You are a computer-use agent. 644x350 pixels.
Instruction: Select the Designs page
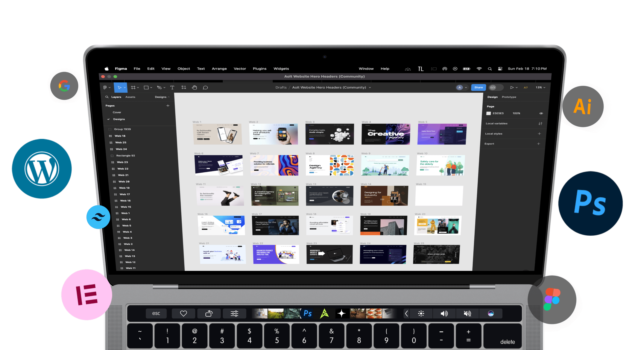[119, 119]
